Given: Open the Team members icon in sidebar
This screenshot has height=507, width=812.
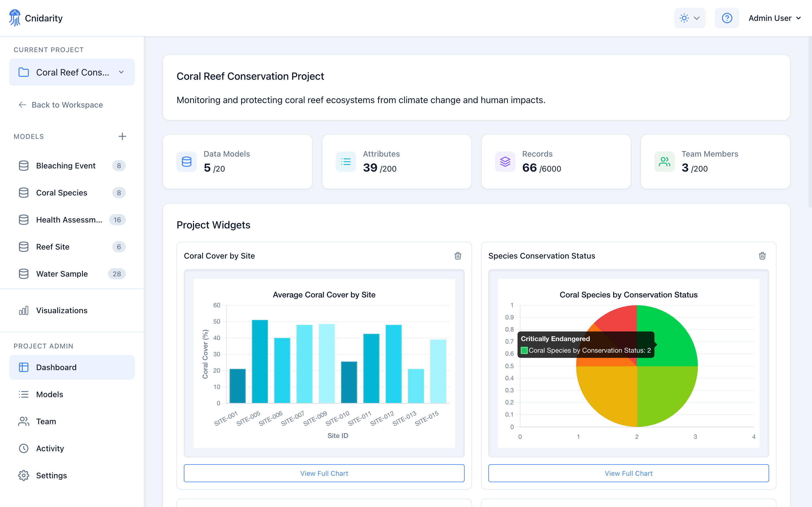Looking at the screenshot, I should [x=23, y=421].
